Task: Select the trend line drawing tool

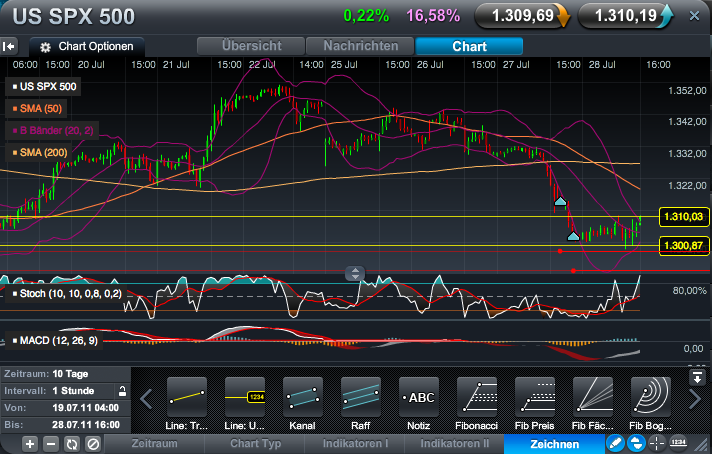Action: 187,397
